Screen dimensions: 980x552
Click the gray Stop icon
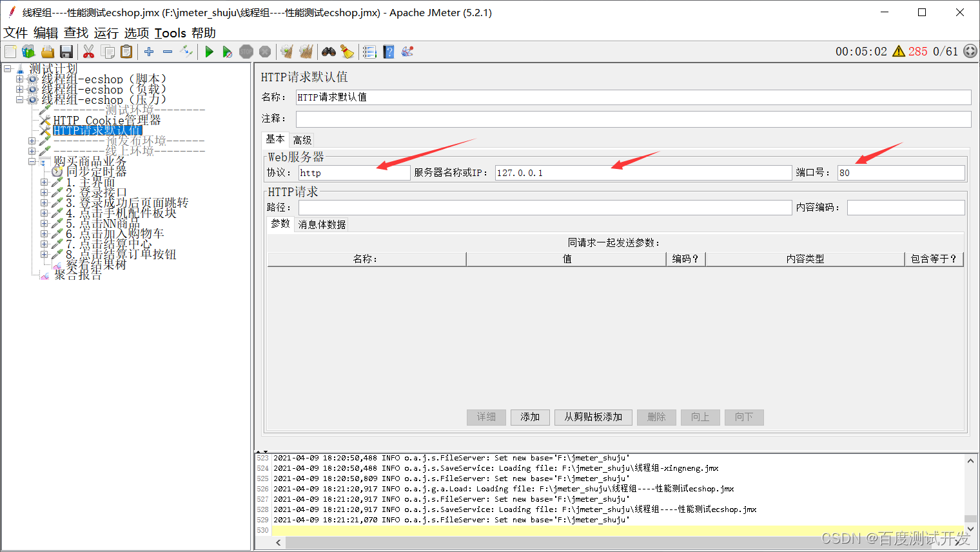click(246, 52)
